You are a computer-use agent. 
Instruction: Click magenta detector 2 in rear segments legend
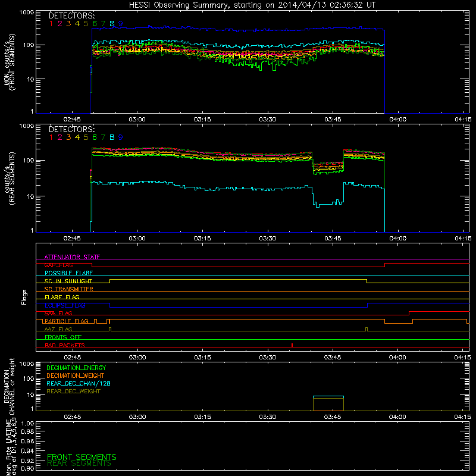click(x=60, y=137)
